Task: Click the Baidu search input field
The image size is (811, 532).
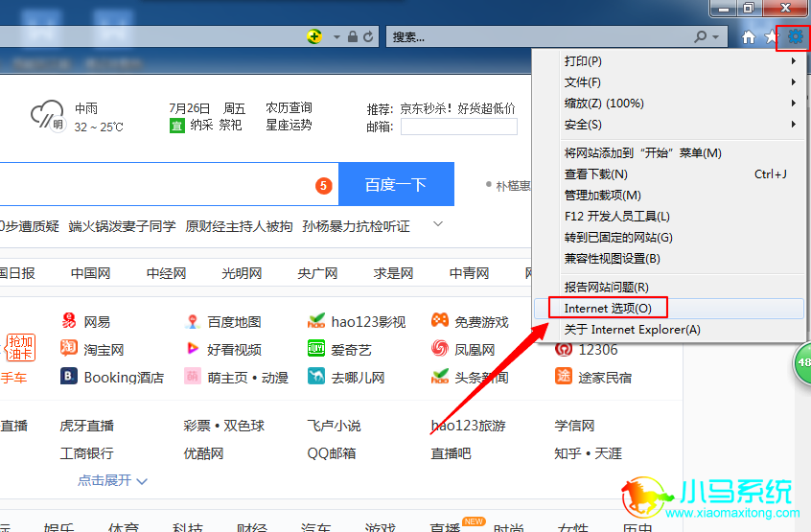Action: [169, 184]
